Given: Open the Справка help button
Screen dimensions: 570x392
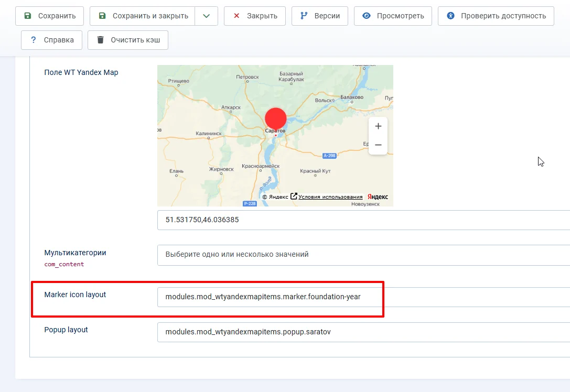Looking at the screenshot, I should pos(51,40).
